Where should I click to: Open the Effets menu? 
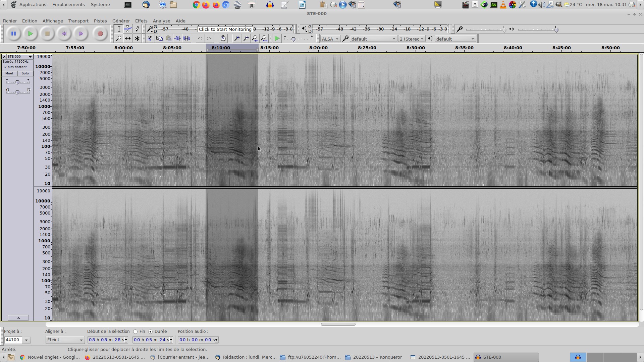pos(141,21)
